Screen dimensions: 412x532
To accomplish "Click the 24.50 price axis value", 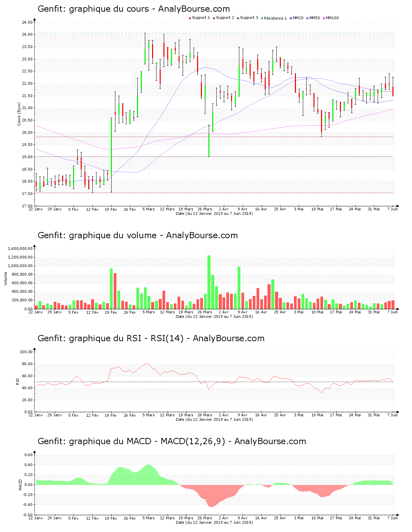I will coord(27,22).
